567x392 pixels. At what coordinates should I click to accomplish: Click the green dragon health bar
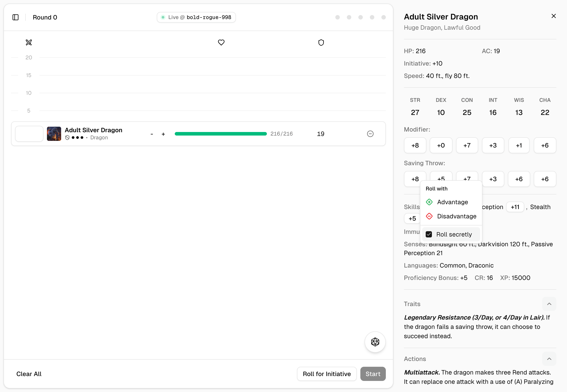tap(221, 134)
